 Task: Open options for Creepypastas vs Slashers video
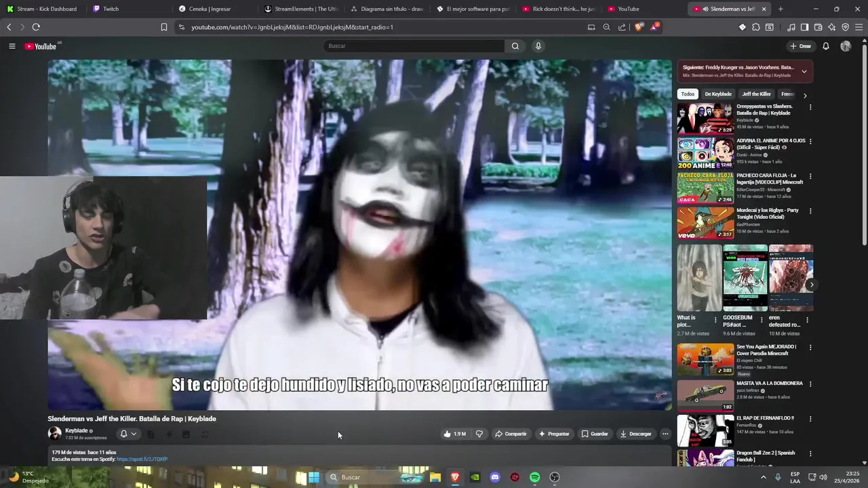(x=810, y=107)
